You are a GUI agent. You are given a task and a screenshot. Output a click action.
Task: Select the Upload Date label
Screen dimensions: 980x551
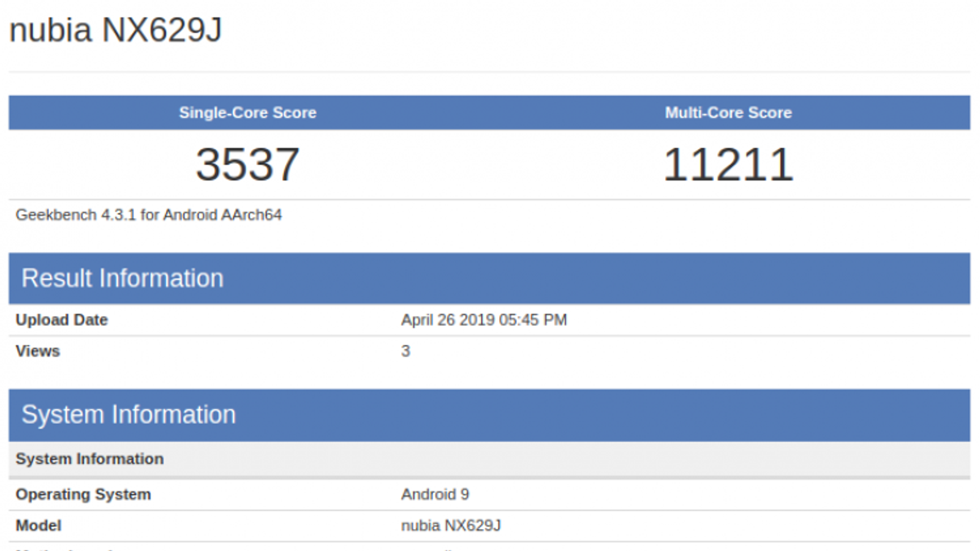tap(62, 320)
